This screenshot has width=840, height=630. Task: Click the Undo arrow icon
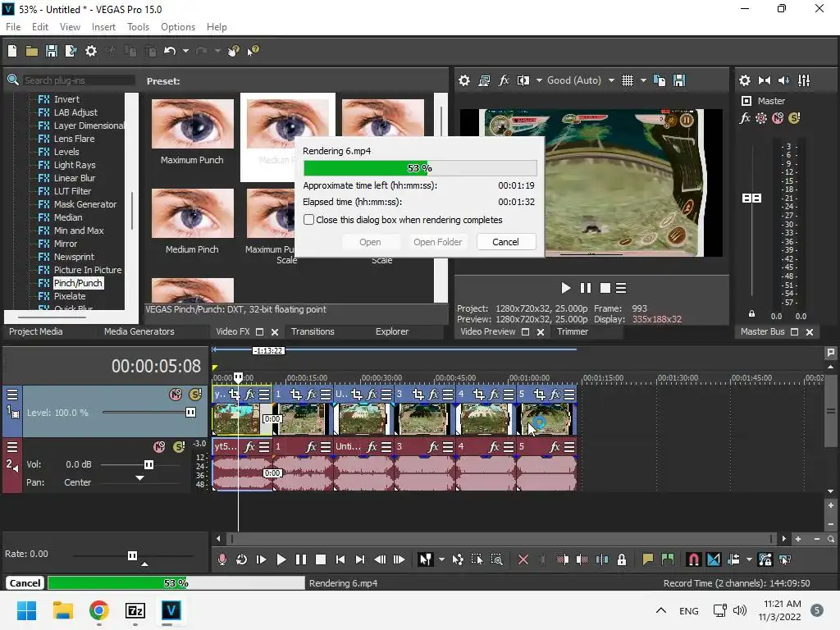(x=170, y=51)
